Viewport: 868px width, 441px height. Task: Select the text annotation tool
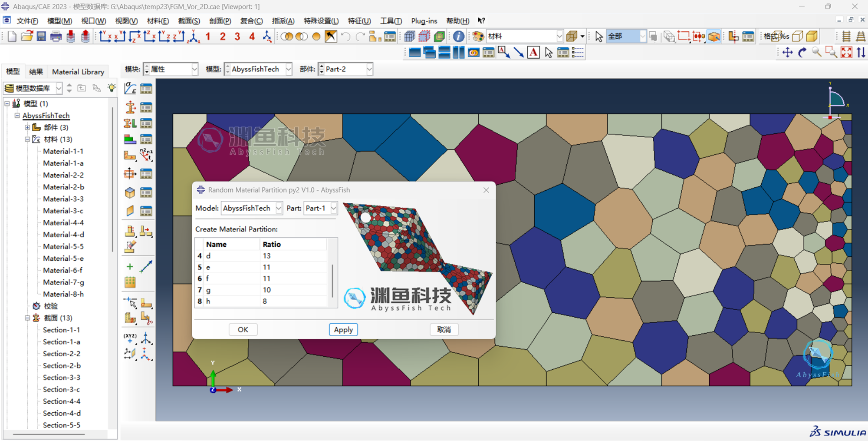[x=533, y=53]
